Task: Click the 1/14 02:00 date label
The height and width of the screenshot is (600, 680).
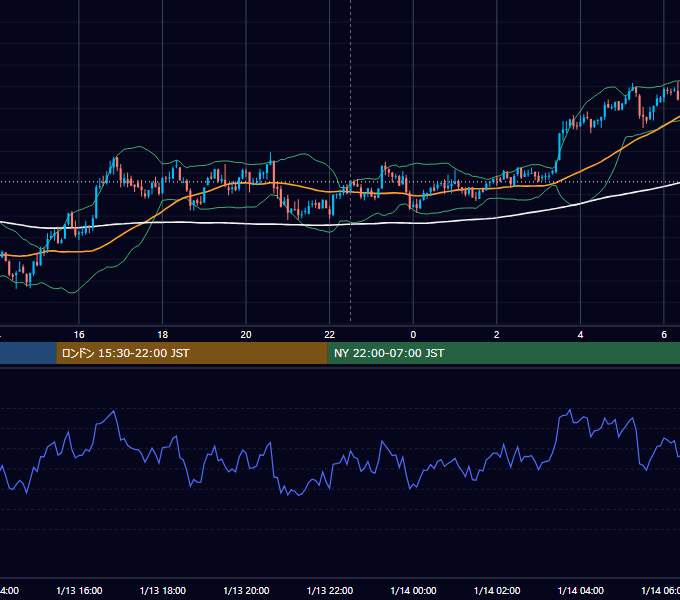Action: click(497, 590)
